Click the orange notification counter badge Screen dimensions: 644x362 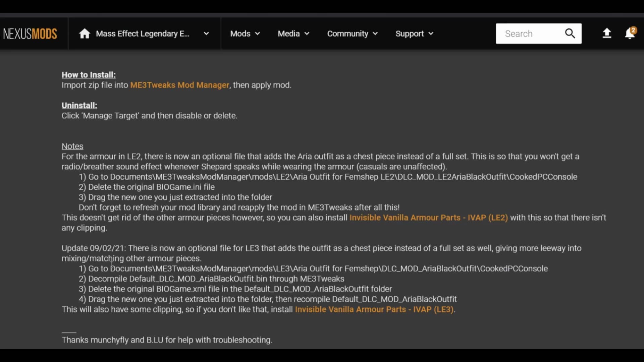(x=633, y=29)
